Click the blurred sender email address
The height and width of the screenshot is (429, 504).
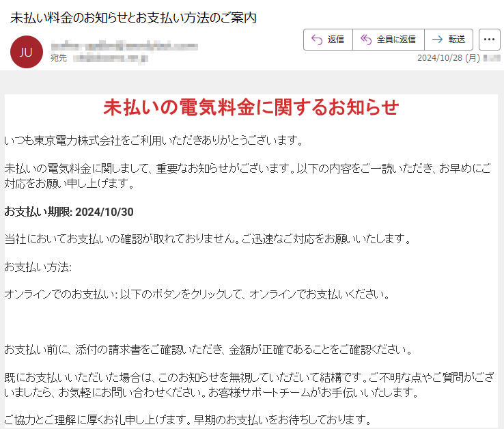[x=124, y=46]
